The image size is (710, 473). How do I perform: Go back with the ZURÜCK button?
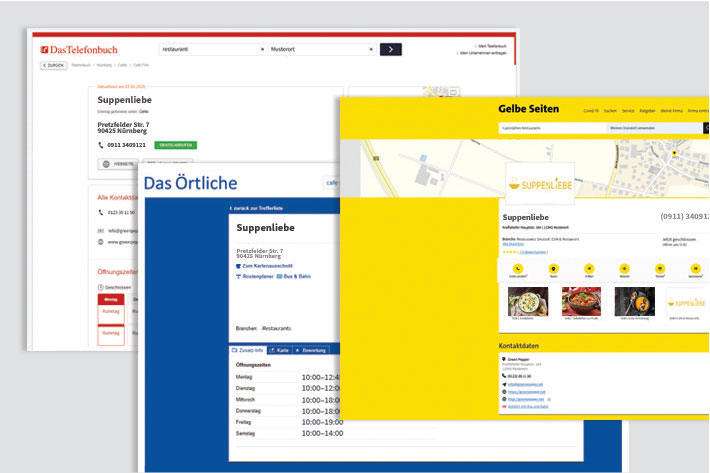[x=53, y=65]
